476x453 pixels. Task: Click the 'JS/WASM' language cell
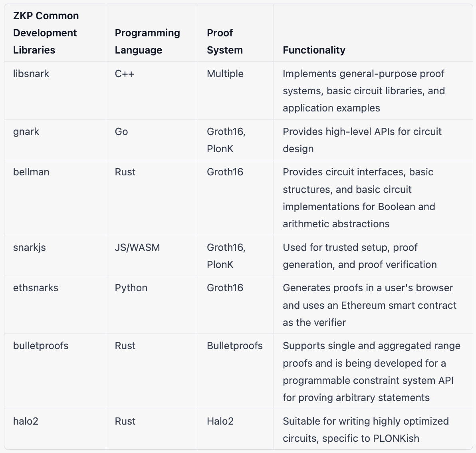pyautogui.click(x=137, y=247)
